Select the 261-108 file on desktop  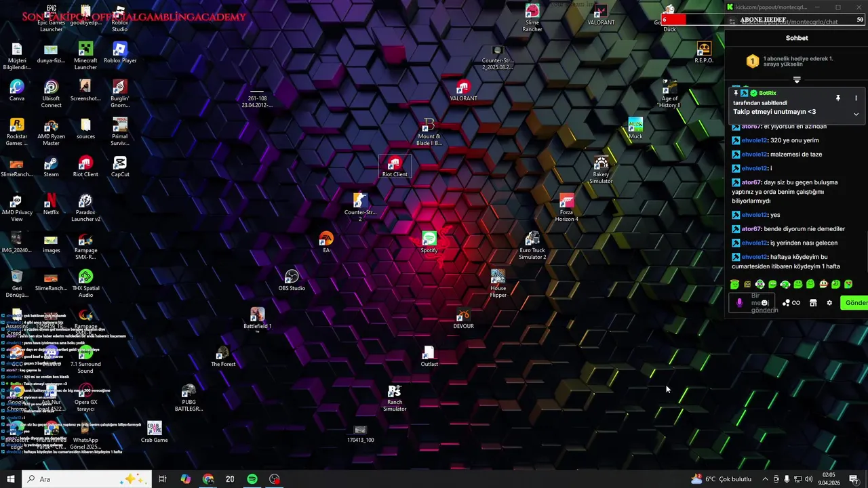point(258,98)
